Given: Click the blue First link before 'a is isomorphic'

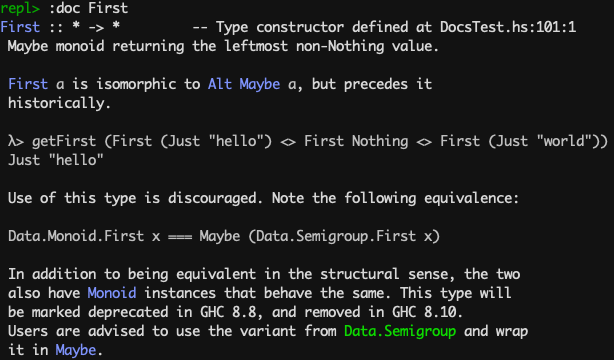Looking at the screenshot, I should [x=28, y=84].
